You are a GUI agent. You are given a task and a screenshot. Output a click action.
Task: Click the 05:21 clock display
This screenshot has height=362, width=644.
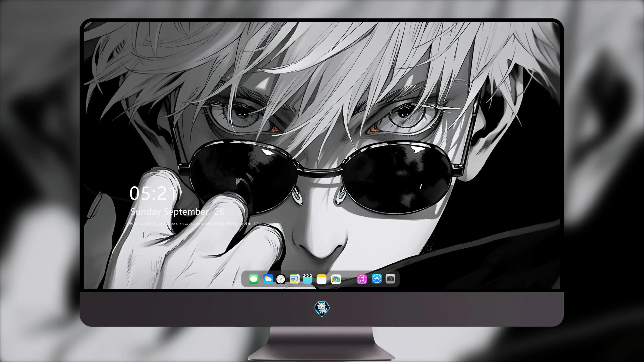click(x=153, y=193)
